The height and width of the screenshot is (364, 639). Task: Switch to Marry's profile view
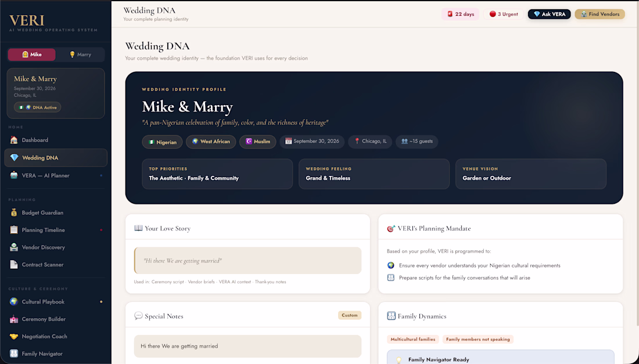[x=80, y=55]
